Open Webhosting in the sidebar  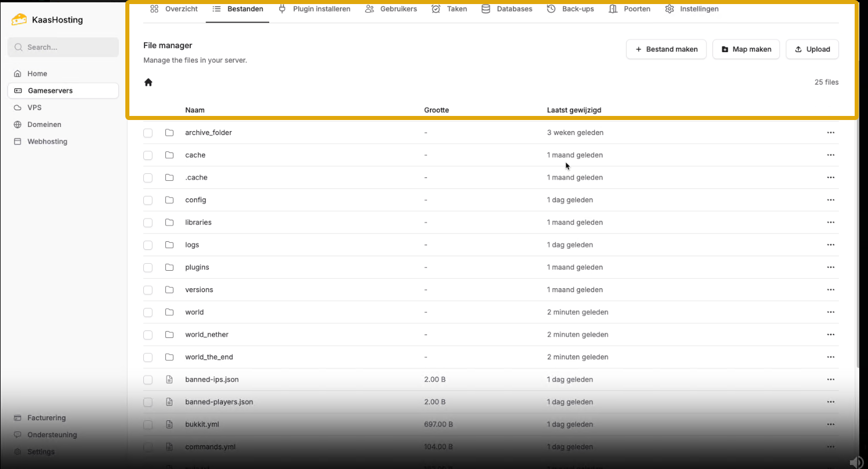click(x=47, y=141)
